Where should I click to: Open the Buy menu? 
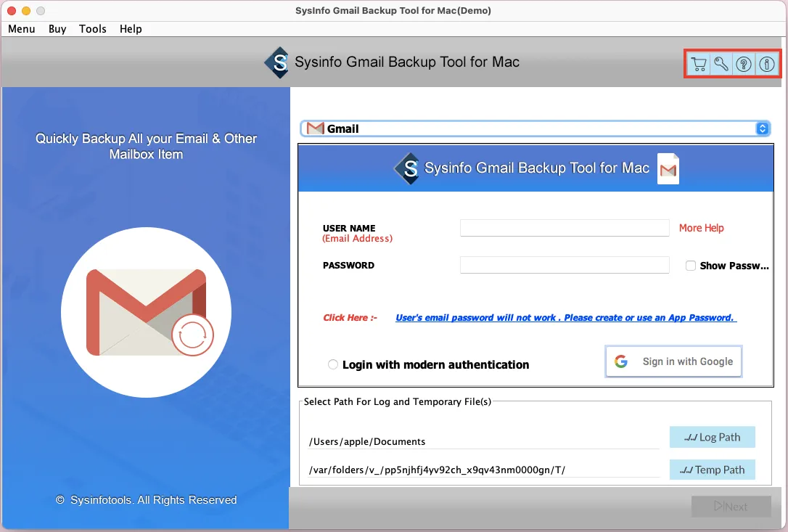coord(57,29)
